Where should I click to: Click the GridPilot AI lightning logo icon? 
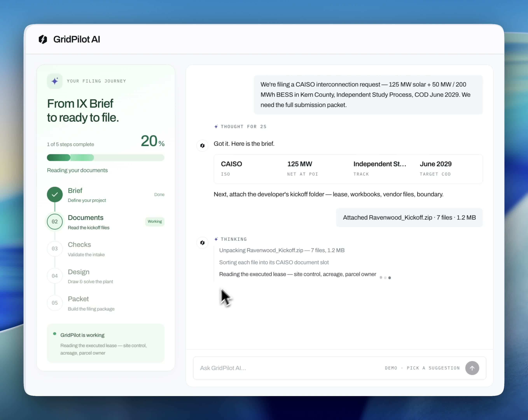pyautogui.click(x=43, y=39)
